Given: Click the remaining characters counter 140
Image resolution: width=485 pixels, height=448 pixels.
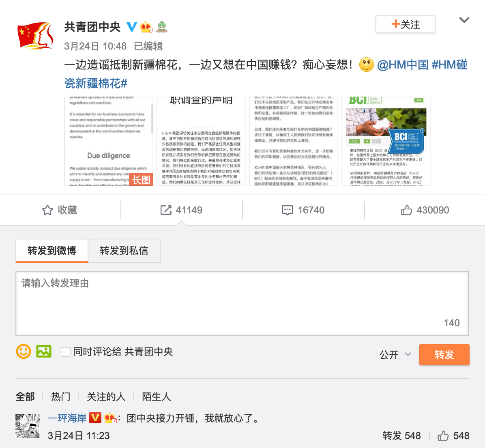Looking at the screenshot, I should coord(452,323).
